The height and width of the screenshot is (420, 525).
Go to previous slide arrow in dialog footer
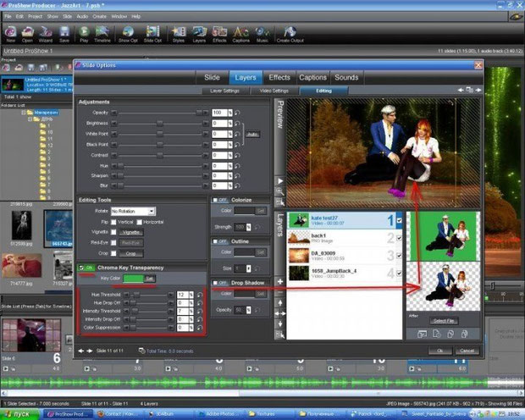pyautogui.click(x=81, y=351)
